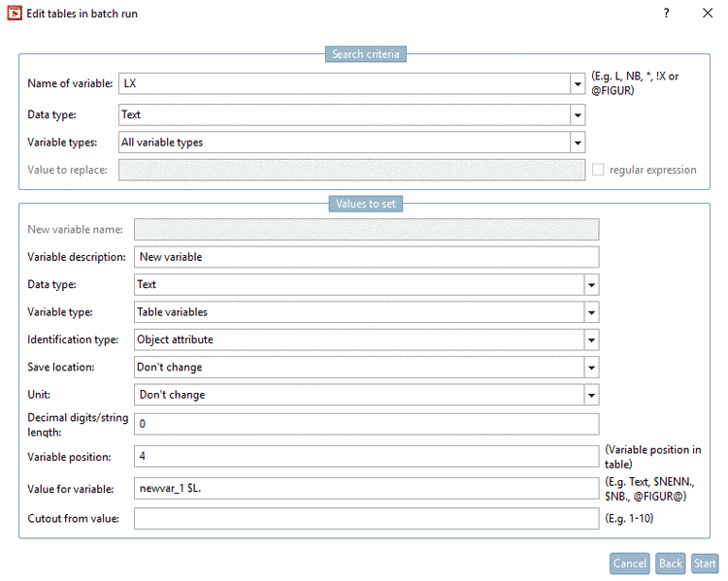The image size is (728, 581).
Task: Click the Back button
Action: 670,564
